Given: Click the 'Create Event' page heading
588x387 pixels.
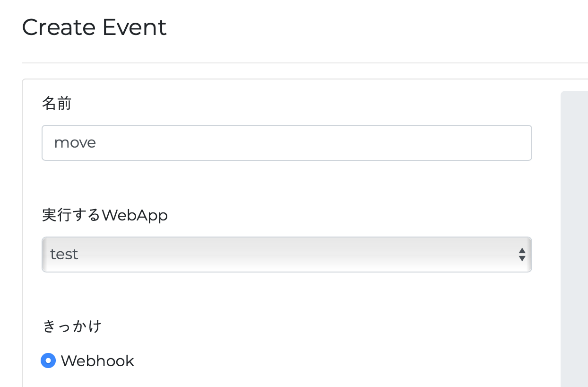Looking at the screenshot, I should [x=94, y=27].
